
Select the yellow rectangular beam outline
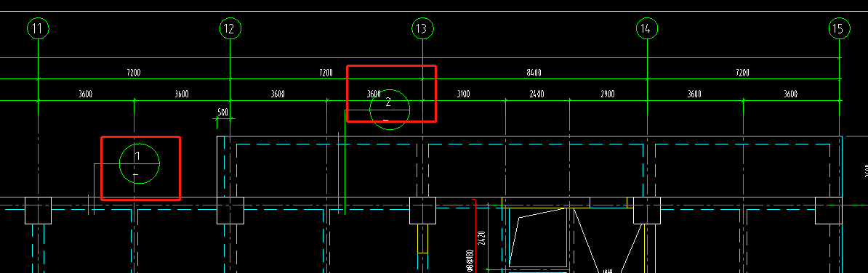(546, 203)
